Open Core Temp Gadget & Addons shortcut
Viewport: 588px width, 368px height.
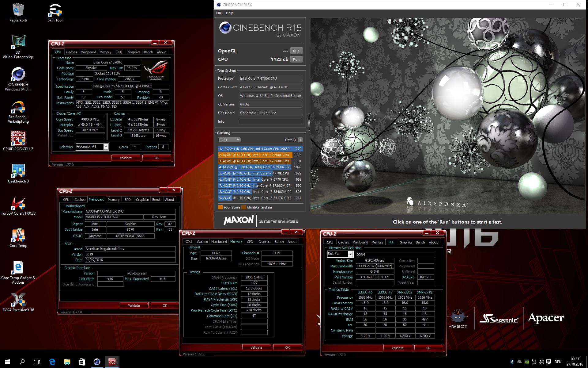(x=18, y=272)
